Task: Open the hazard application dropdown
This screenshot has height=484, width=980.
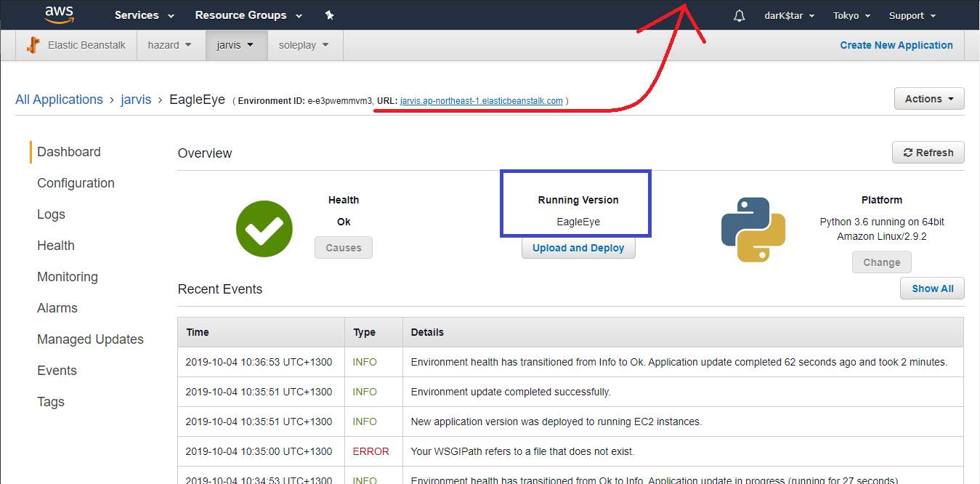Action: [171, 45]
